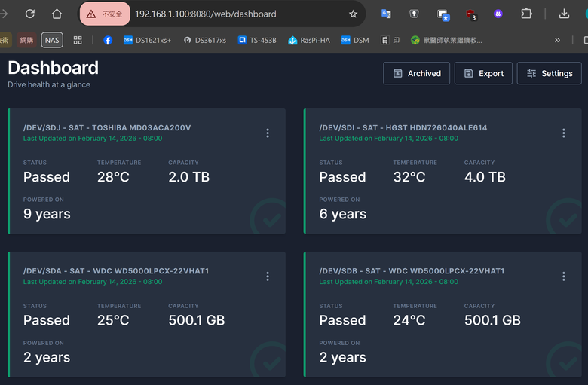
Task: Open the /DEV/SDB - SAT - WDC WD5000LPCX details
Action: click(412, 271)
